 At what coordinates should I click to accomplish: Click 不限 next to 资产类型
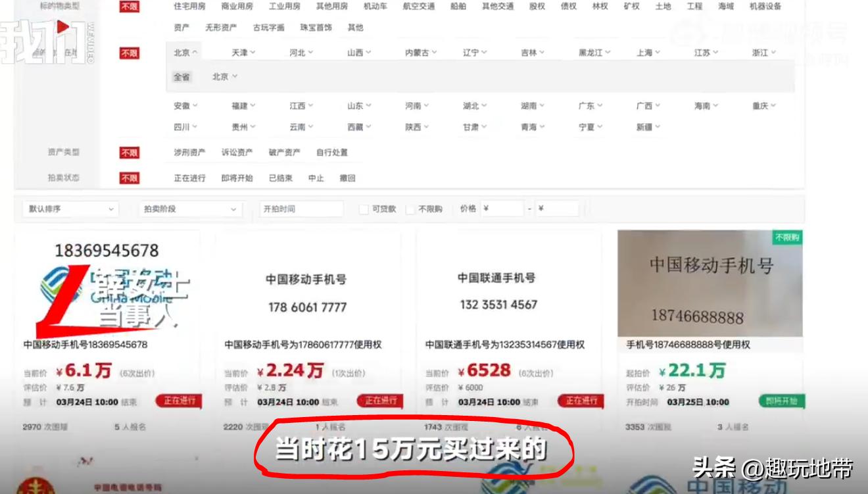[130, 153]
